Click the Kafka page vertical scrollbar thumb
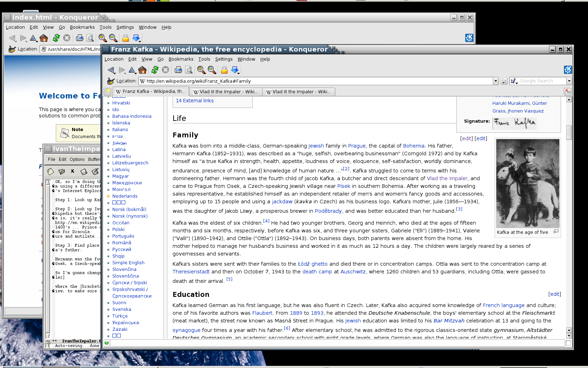This screenshot has height=368, width=588. [569, 132]
